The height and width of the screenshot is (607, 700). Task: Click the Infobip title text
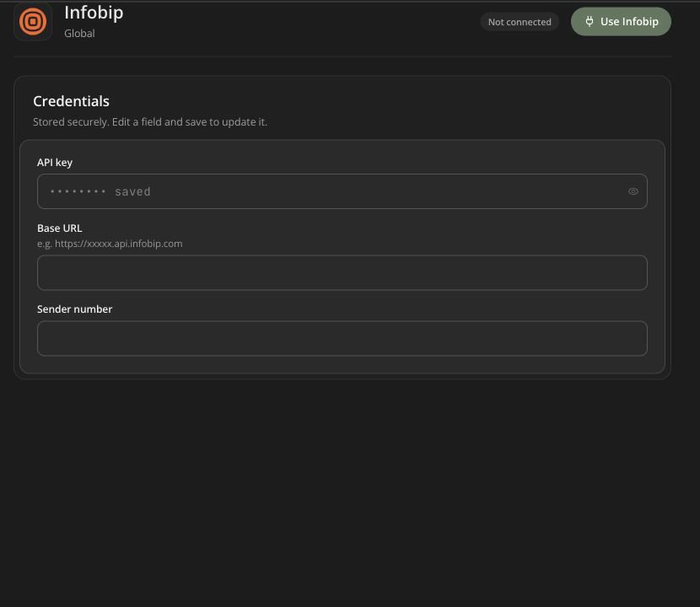pos(94,13)
